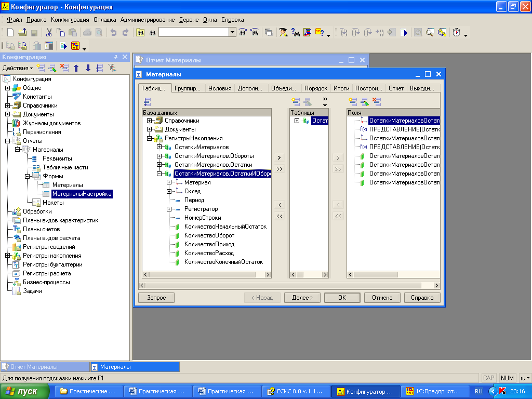Open the Файл menu
532x399 pixels.
[x=14, y=20]
